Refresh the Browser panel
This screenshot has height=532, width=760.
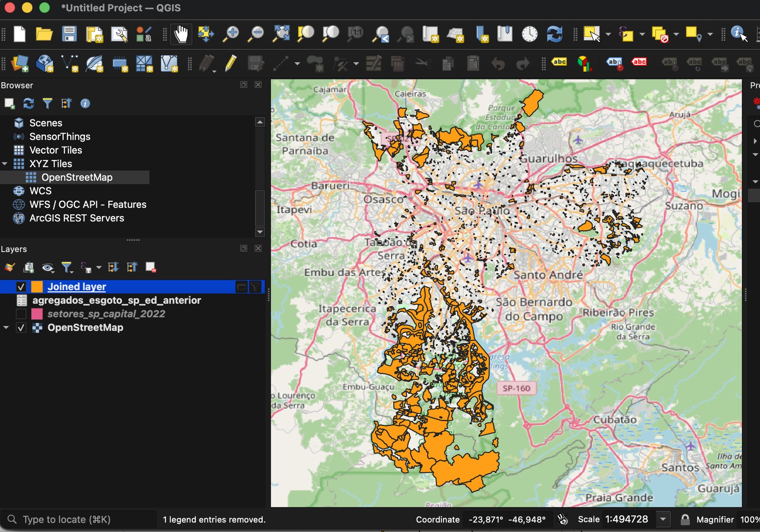click(x=28, y=103)
